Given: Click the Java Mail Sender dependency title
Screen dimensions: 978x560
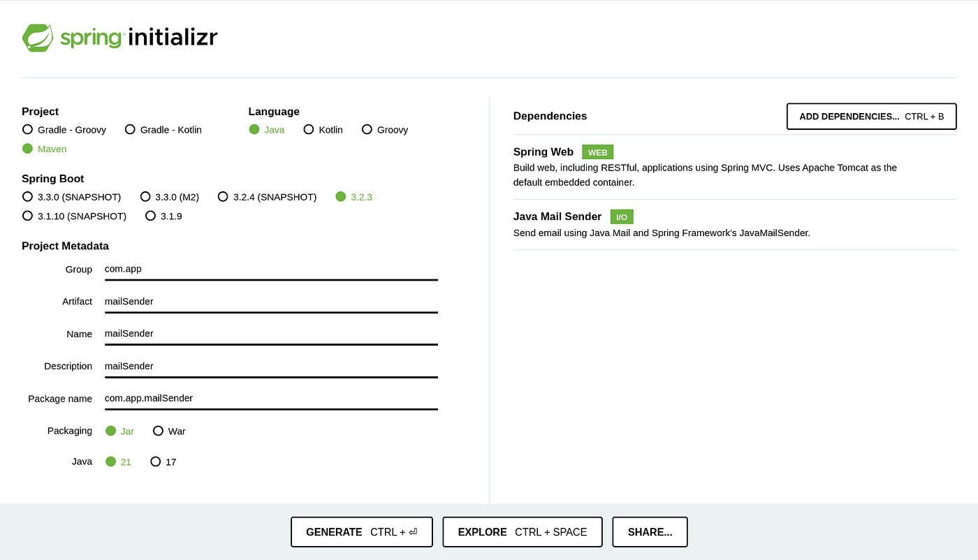Looking at the screenshot, I should [557, 216].
